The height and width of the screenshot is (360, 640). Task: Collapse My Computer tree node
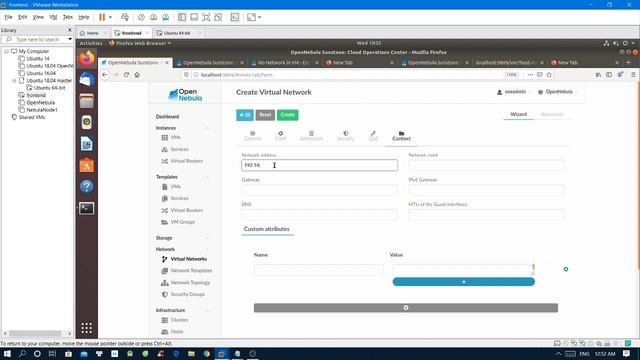[x=6, y=51]
